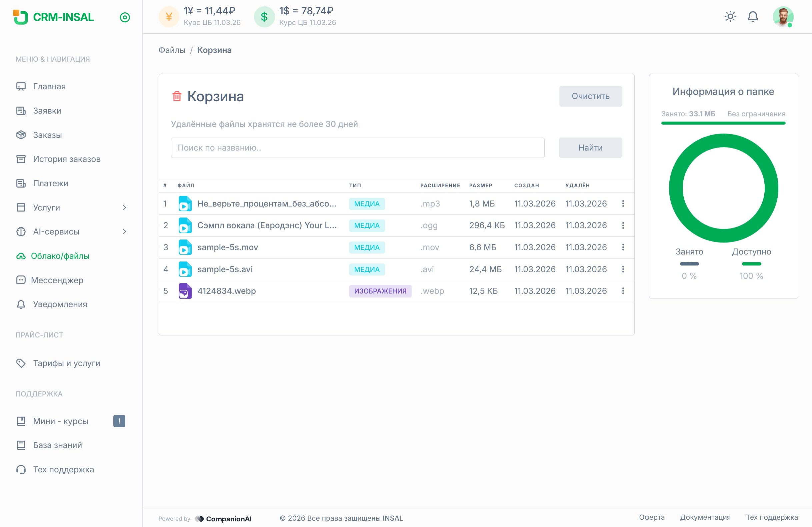Open the notifications bell in header
Viewport: 812px width, 527px height.
pos(753,16)
